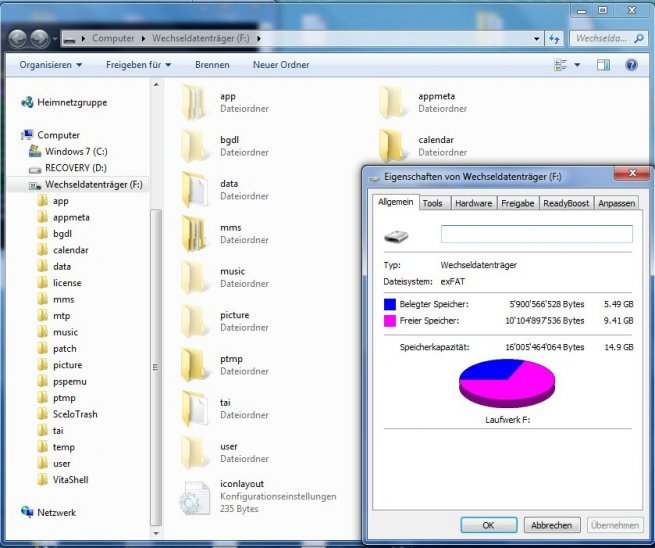Image resolution: width=655 pixels, height=548 pixels.
Task: Click the refresh arrows beside address bar
Action: (554, 39)
